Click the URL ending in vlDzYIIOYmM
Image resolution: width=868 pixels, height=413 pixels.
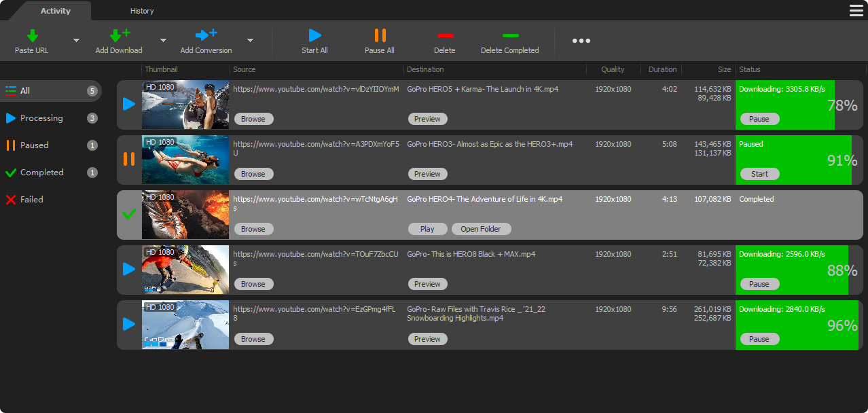tap(317, 89)
